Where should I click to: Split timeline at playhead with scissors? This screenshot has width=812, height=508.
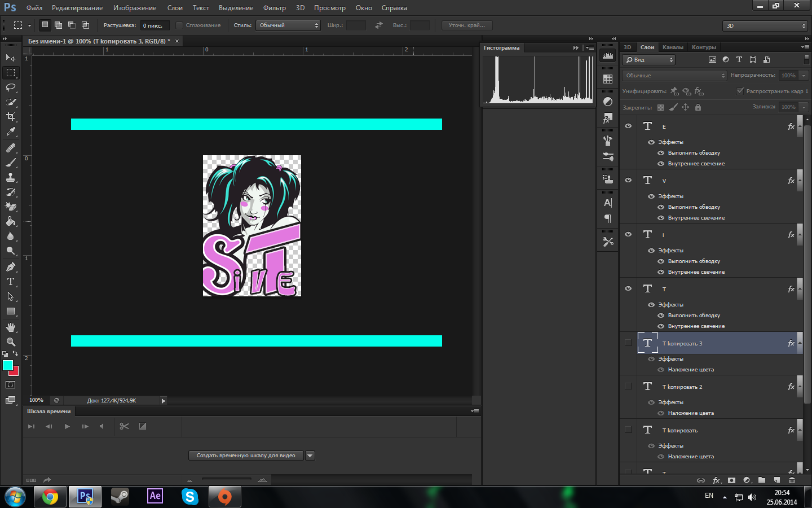tap(125, 426)
